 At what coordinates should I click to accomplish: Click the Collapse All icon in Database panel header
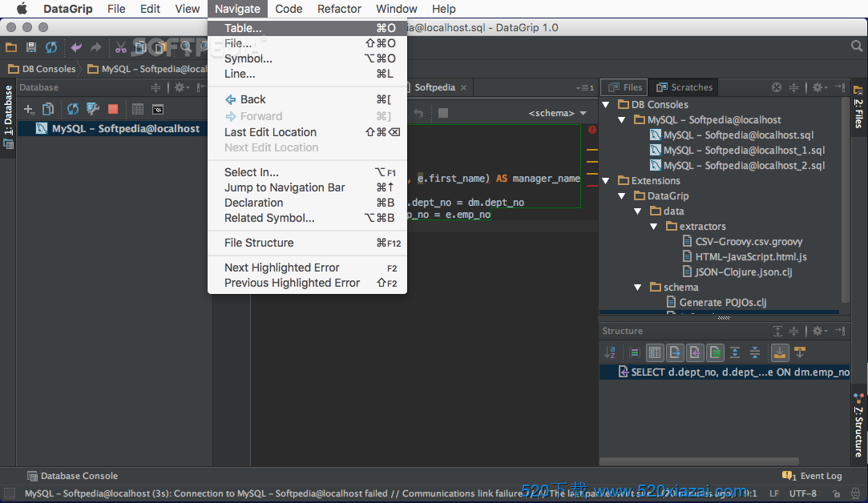[156, 87]
